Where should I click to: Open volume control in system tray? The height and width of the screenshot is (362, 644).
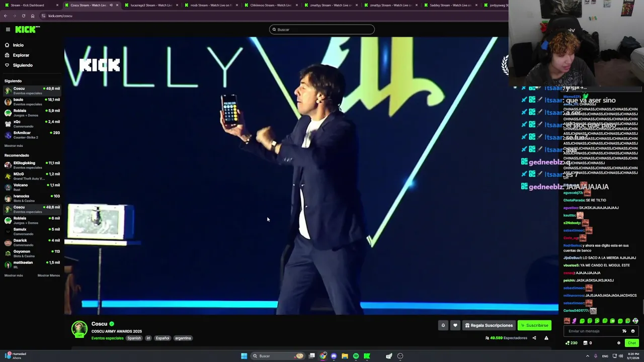point(620,356)
